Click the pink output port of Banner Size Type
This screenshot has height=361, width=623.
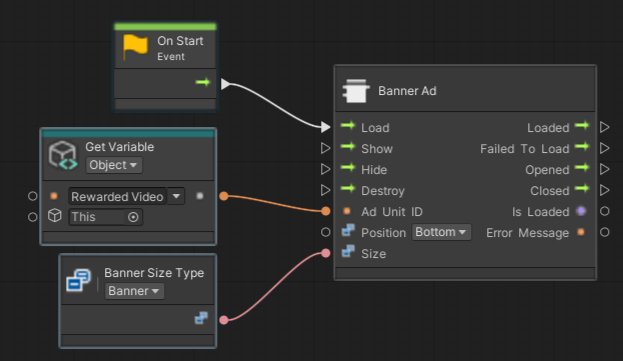(x=224, y=320)
